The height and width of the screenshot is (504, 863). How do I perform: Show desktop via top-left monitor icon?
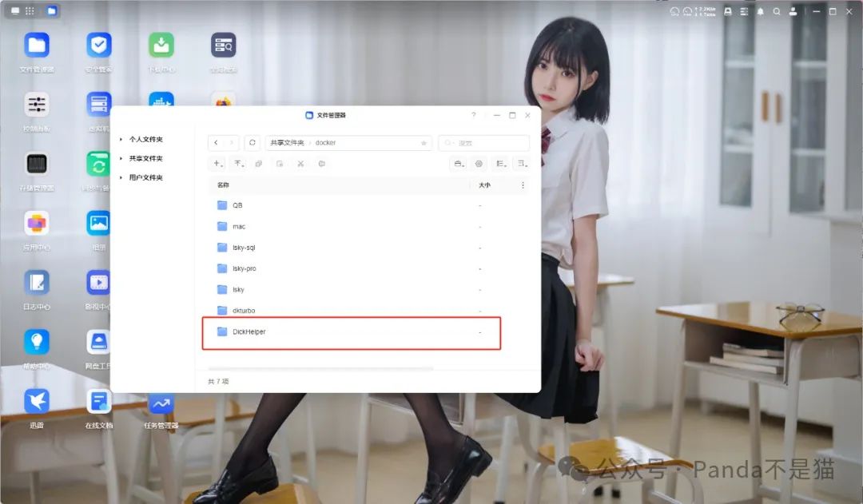pyautogui.click(x=15, y=10)
